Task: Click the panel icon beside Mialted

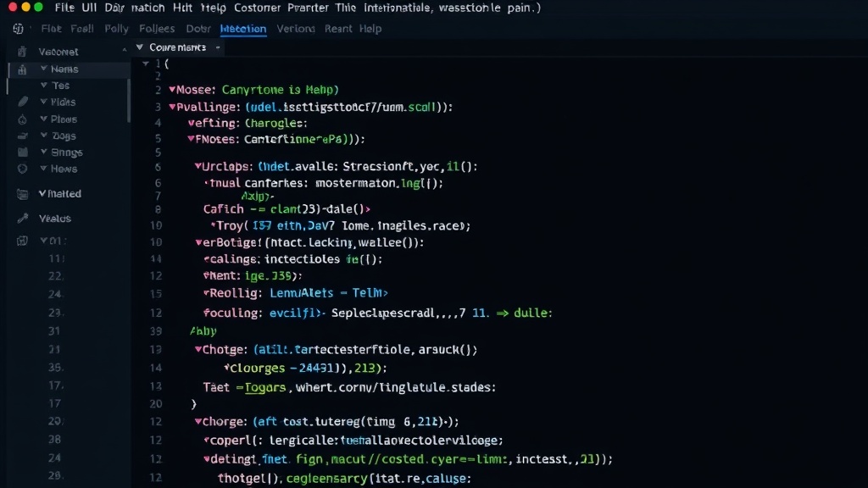Action: point(22,194)
